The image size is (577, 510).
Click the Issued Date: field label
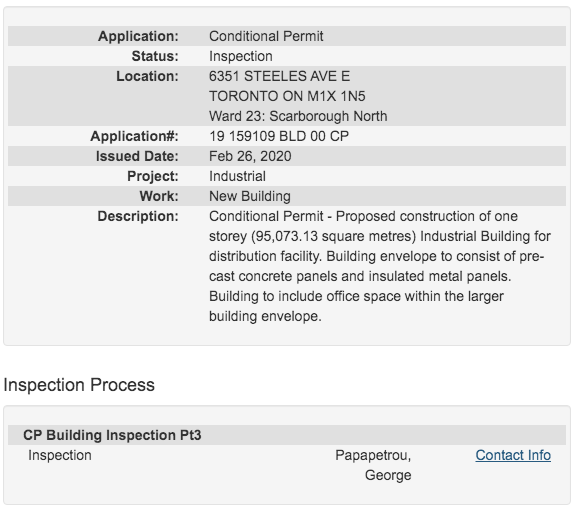click(x=137, y=156)
